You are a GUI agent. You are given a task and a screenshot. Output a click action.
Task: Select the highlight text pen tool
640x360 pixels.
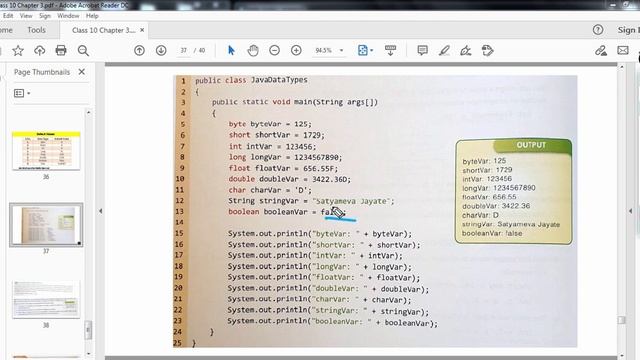point(444,51)
